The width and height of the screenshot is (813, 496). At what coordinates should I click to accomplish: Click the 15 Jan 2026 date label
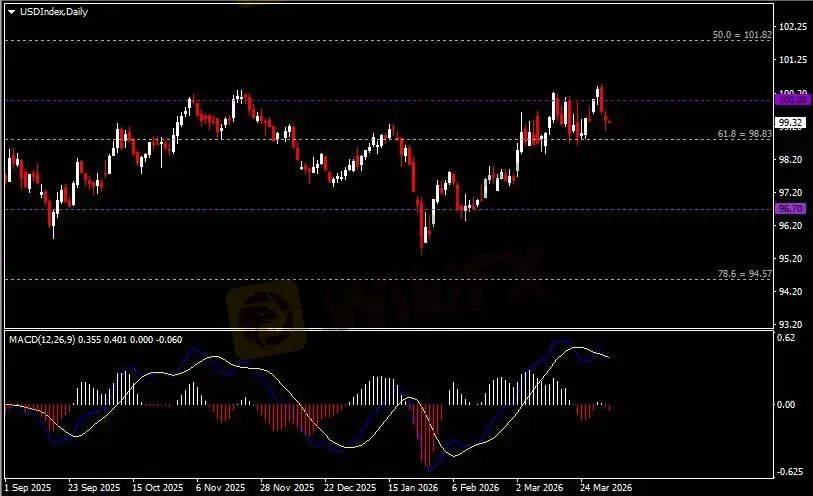[413, 488]
